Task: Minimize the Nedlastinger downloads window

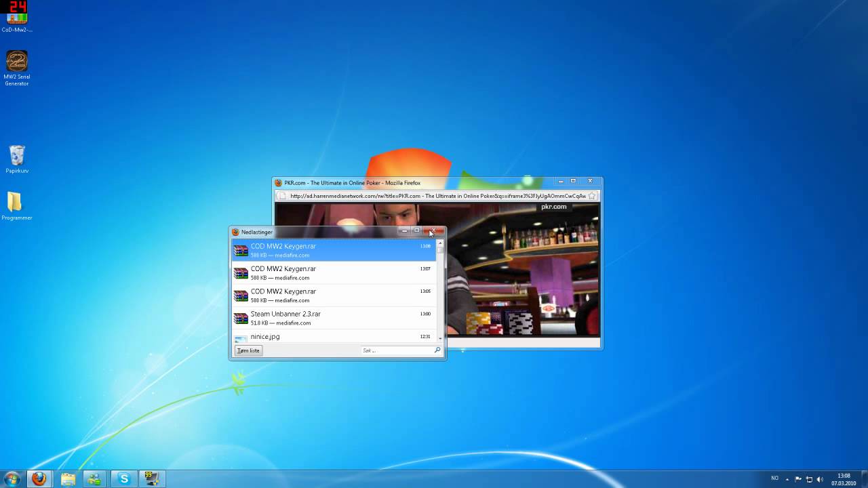Action: [404, 231]
